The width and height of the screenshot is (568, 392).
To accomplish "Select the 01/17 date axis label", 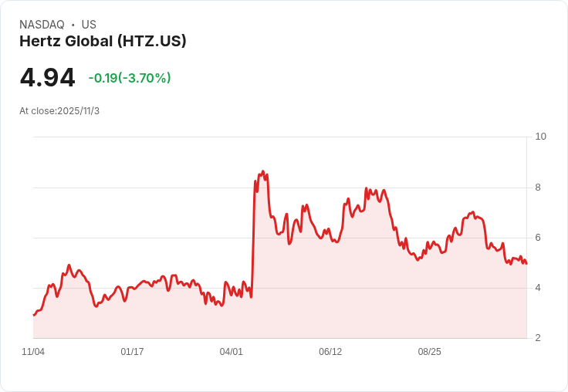I will pyautogui.click(x=132, y=352).
